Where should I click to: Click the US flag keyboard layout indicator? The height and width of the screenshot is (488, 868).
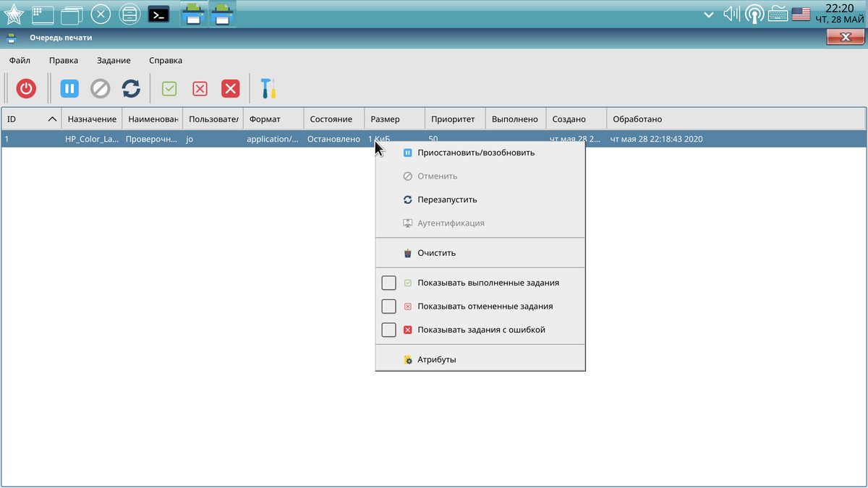(801, 14)
